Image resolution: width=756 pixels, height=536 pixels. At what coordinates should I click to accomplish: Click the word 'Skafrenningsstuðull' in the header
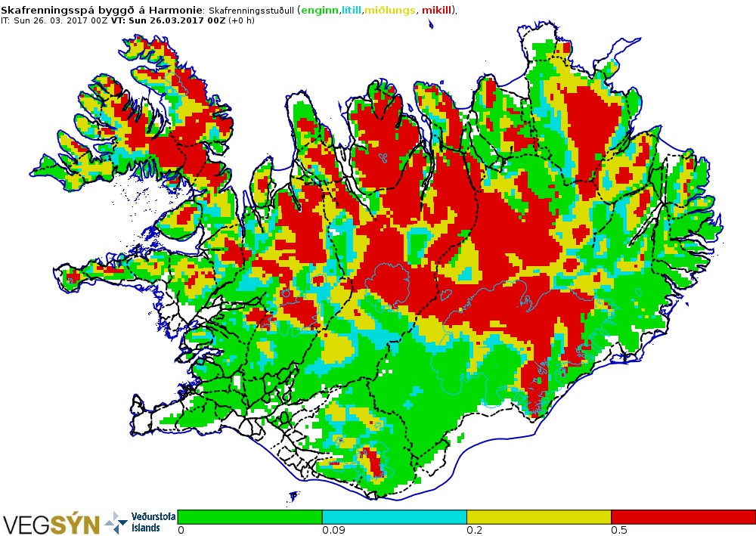(x=251, y=11)
